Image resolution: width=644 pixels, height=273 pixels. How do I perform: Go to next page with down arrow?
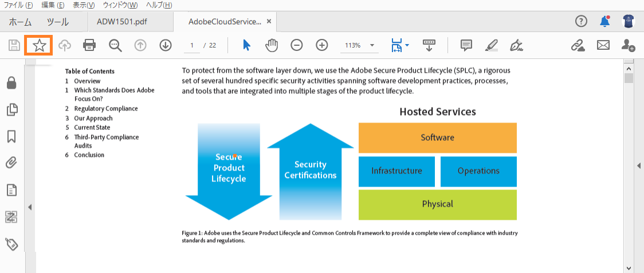[x=165, y=45]
